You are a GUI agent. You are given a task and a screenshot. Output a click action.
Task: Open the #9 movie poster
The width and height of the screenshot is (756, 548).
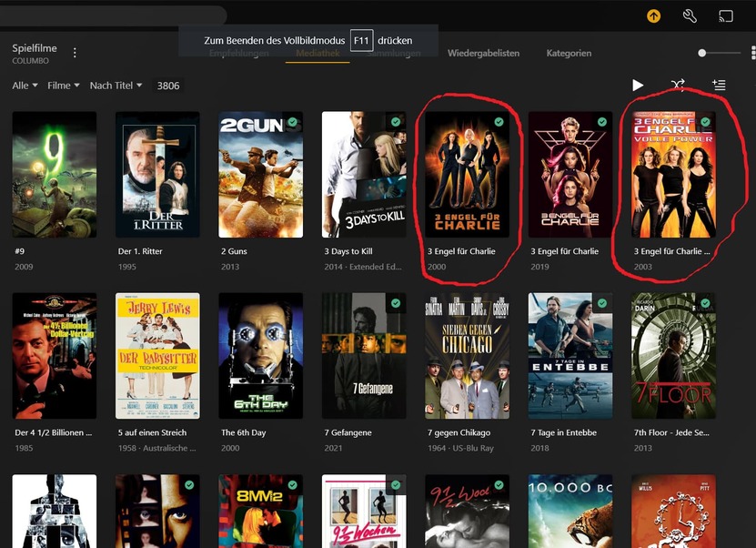tap(54, 175)
